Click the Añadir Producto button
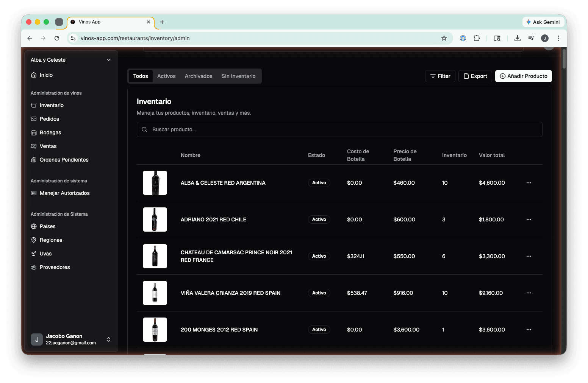Image resolution: width=588 pixels, height=383 pixels. coord(523,76)
